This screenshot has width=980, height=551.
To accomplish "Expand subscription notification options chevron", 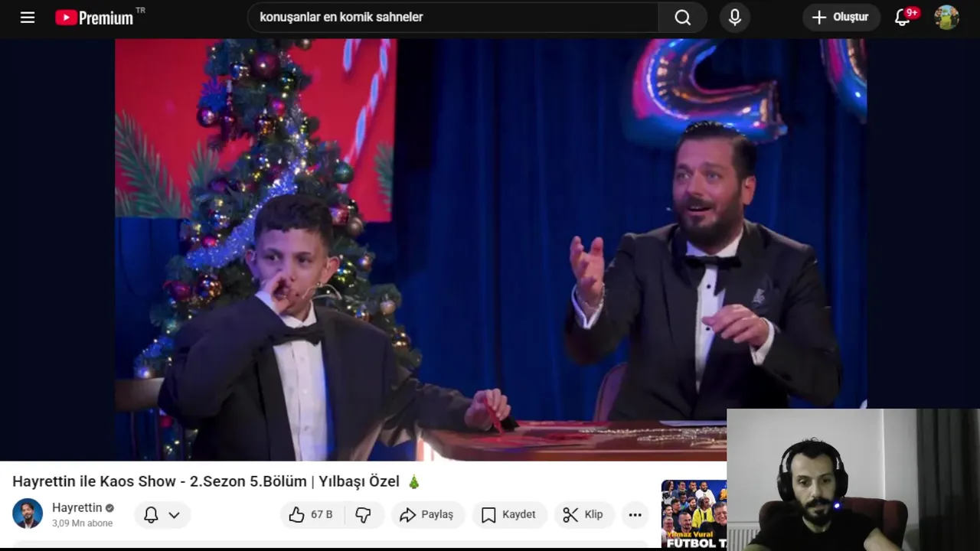I will [175, 515].
